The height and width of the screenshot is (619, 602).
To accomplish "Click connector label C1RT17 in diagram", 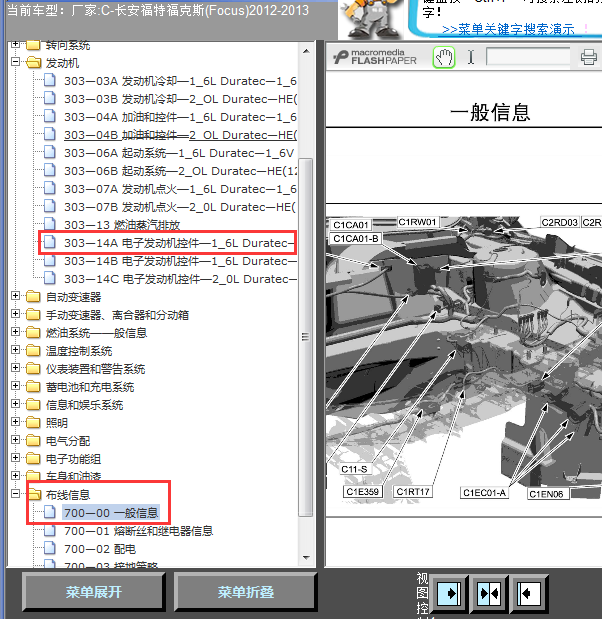I will pyautogui.click(x=413, y=492).
